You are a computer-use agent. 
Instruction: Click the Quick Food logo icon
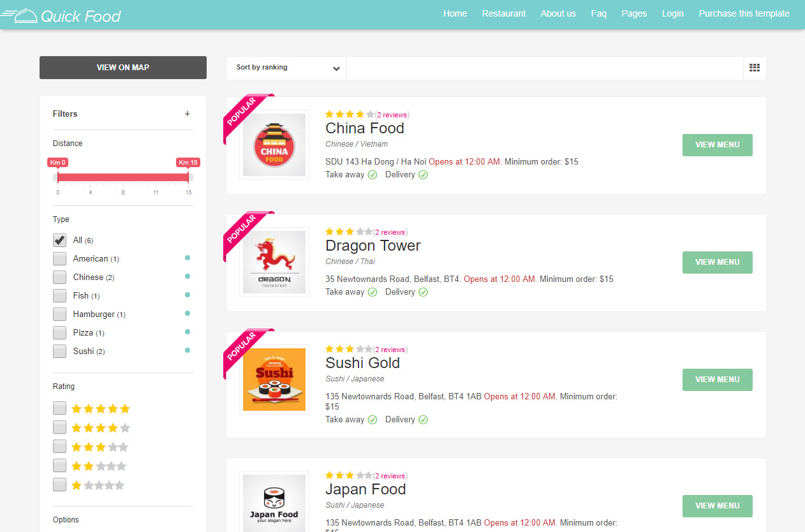[x=19, y=15]
